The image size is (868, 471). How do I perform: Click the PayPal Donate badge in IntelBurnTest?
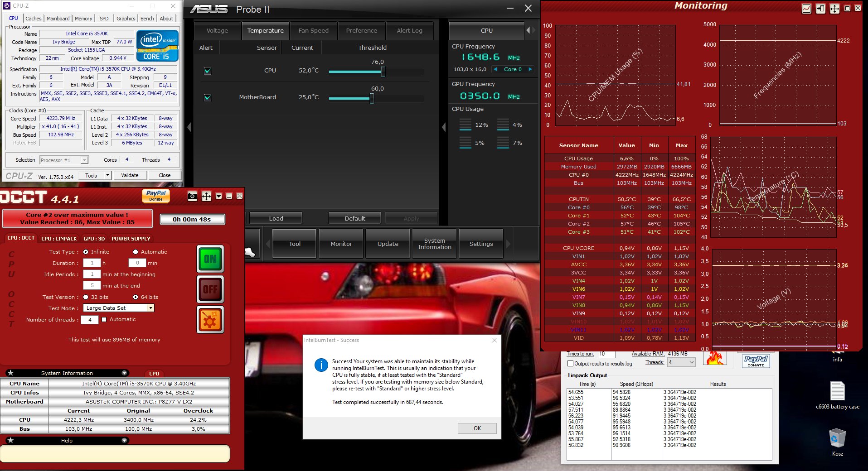pyautogui.click(x=756, y=361)
